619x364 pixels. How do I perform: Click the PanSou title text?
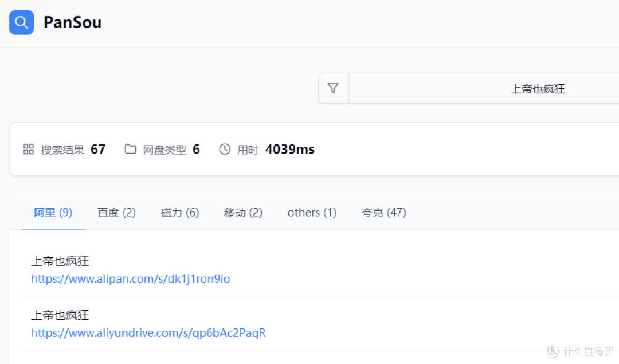pyautogui.click(x=72, y=22)
